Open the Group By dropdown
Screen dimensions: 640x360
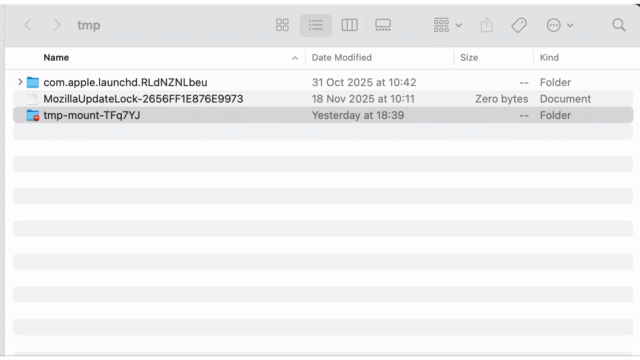[447, 25]
